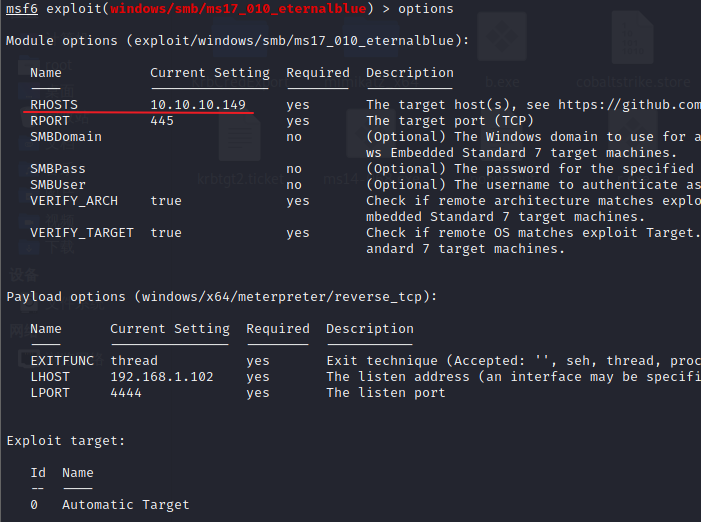Click the faint b.exe desktop file behind terminal

[502, 49]
